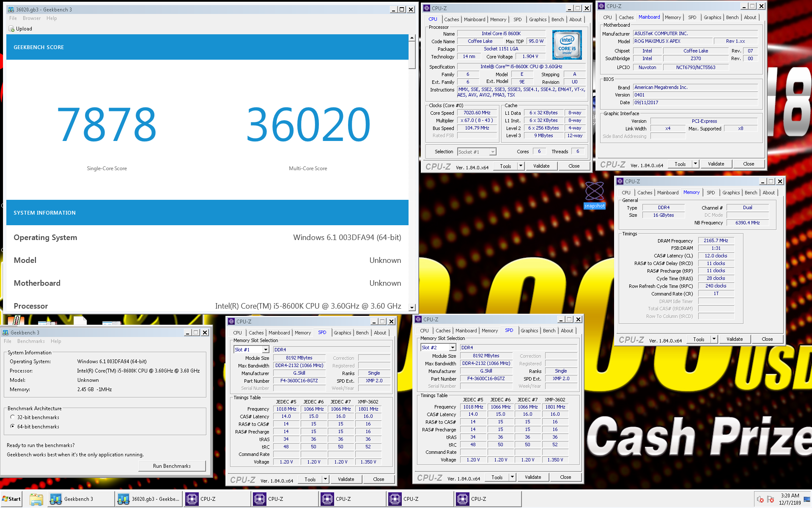Click Validate in CPU-Z CPU window
The height and width of the screenshot is (508, 812).
pos(541,166)
